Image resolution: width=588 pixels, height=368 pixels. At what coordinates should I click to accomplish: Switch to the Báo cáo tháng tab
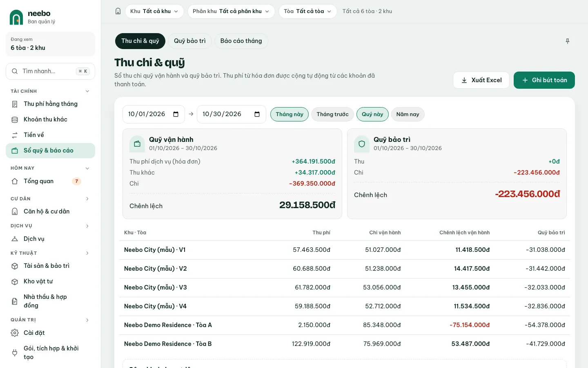coord(241,41)
